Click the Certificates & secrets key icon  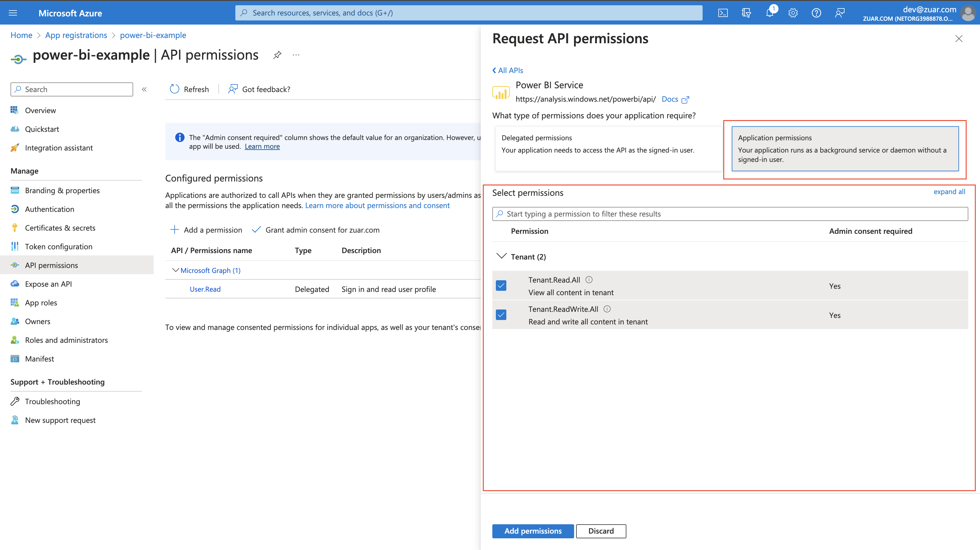click(15, 228)
